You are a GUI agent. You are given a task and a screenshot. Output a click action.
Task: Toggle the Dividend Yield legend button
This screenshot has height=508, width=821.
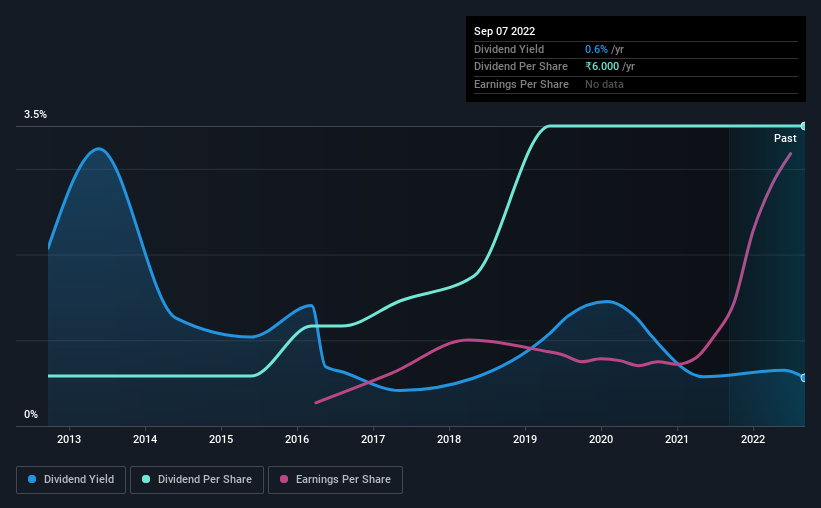(x=71, y=480)
